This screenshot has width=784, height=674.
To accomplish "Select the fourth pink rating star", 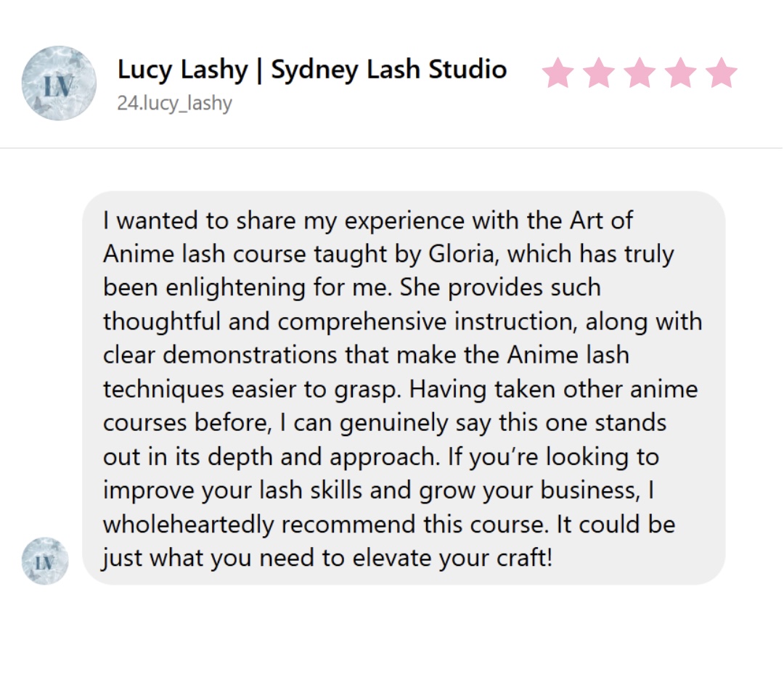I will pyautogui.click(x=680, y=73).
